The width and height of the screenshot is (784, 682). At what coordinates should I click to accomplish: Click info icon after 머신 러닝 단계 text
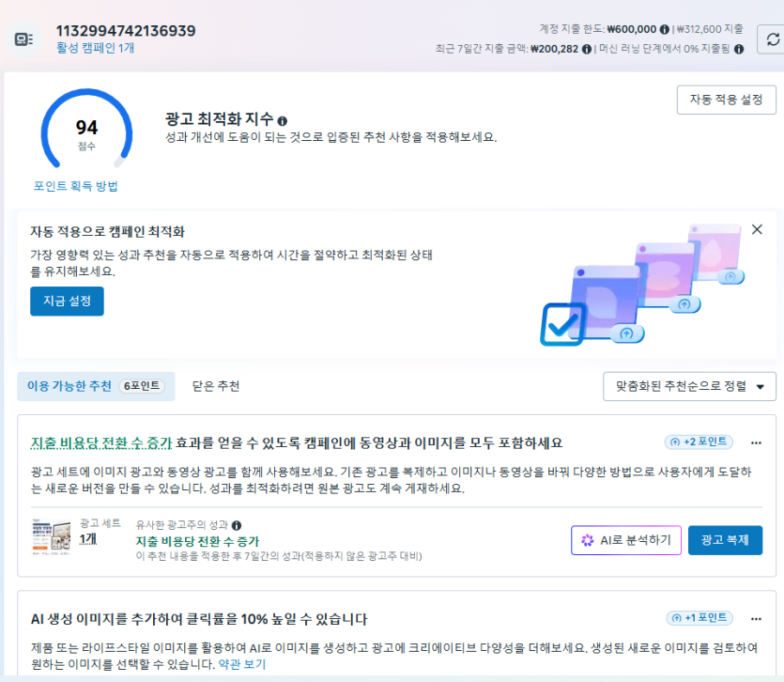tap(739, 49)
